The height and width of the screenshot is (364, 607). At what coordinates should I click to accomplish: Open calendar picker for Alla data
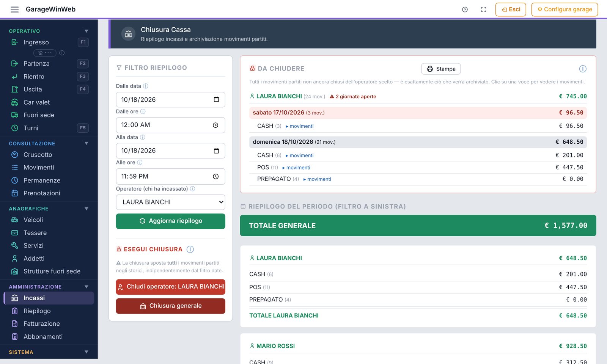(216, 151)
